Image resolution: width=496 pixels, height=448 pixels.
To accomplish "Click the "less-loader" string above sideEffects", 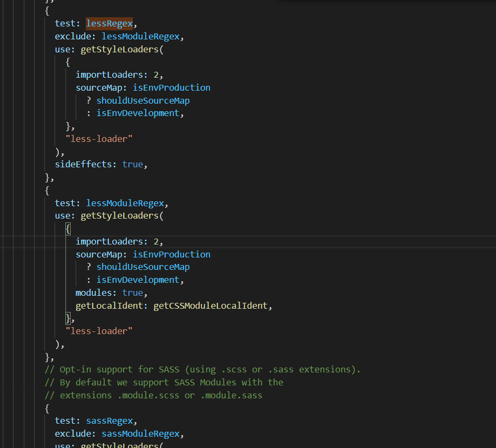I will pos(99,139).
